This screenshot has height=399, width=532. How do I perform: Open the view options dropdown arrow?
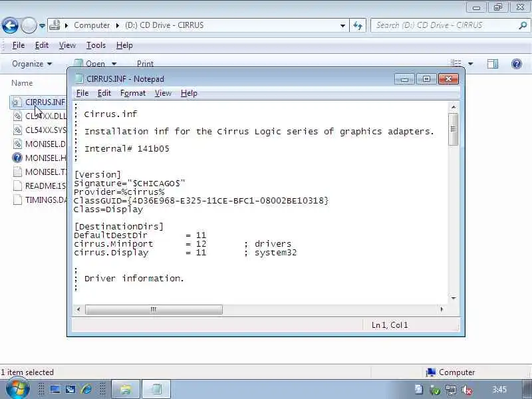coord(471,64)
